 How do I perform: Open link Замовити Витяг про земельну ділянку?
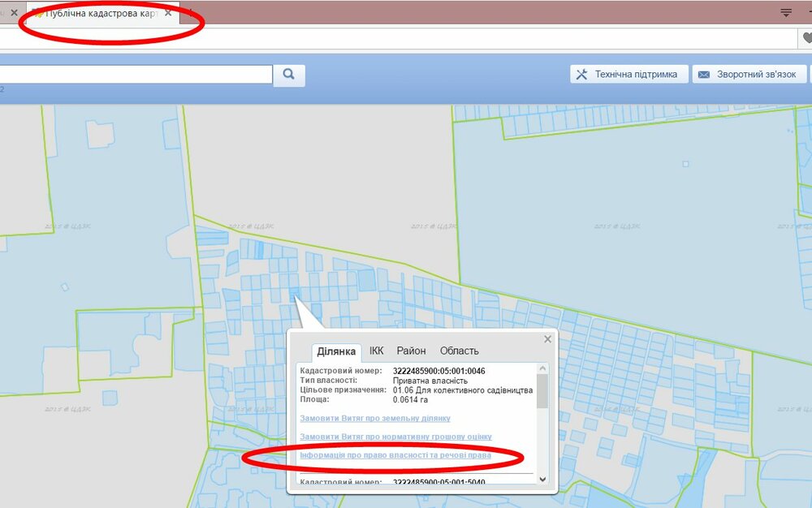click(x=375, y=418)
